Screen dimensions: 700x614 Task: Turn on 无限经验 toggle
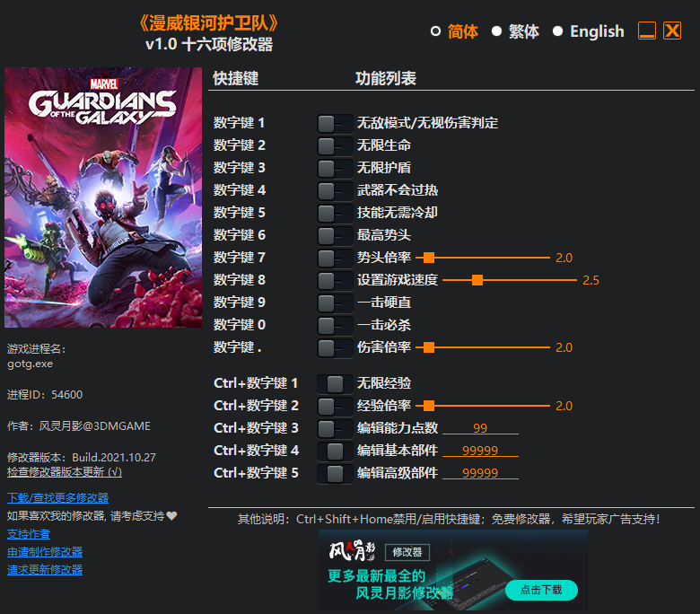335,383
